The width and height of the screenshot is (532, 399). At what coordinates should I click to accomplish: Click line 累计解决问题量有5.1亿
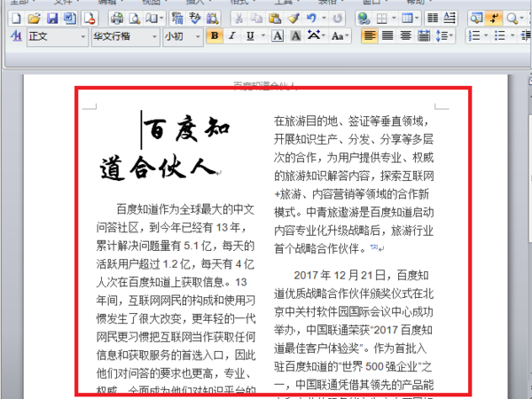(176, 246)
